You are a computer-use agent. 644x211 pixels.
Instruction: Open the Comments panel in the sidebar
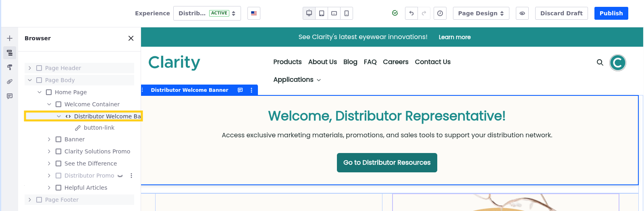tap(10, 96)
